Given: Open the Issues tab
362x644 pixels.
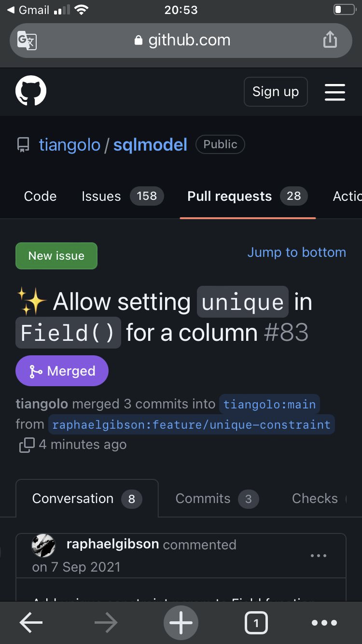Looking at the screenshot, I should (x=101, y=196).
